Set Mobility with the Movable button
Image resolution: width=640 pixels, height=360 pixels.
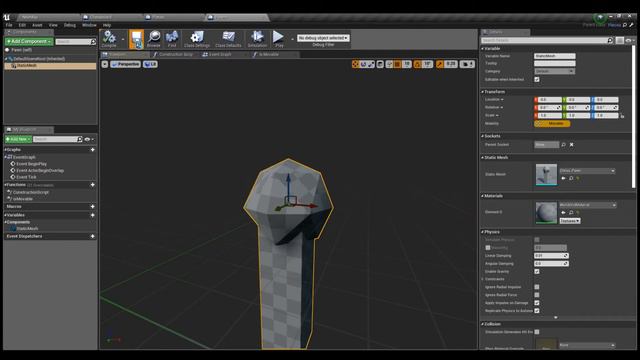click(552, 123)
